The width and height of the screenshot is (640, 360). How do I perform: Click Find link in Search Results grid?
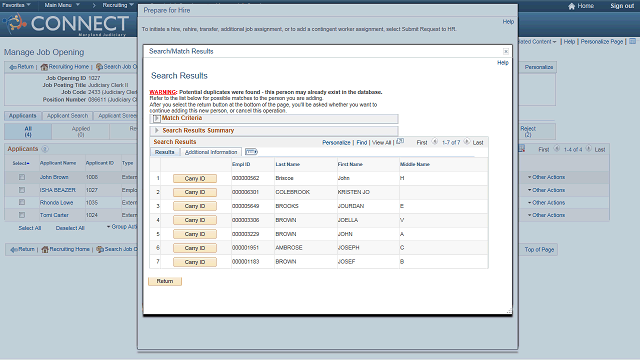(362, 142)
